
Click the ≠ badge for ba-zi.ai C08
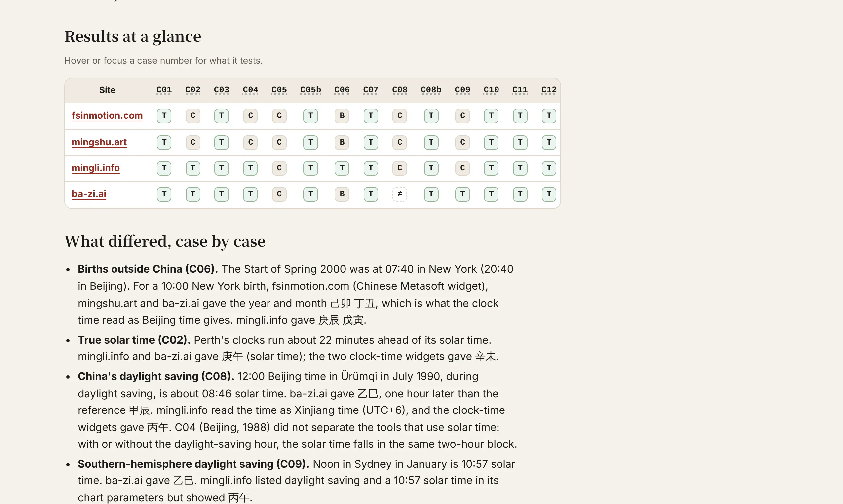[x=399, y=194]
